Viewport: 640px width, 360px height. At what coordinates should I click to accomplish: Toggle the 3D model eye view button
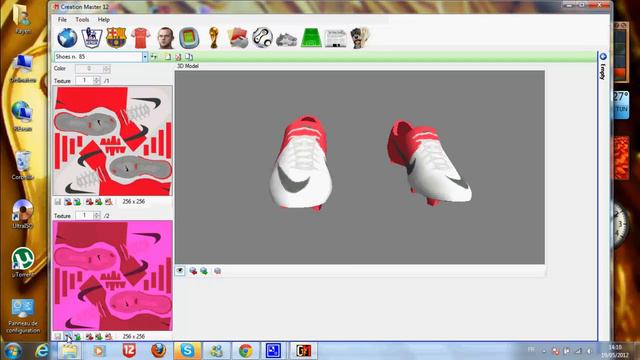[180, 271]
